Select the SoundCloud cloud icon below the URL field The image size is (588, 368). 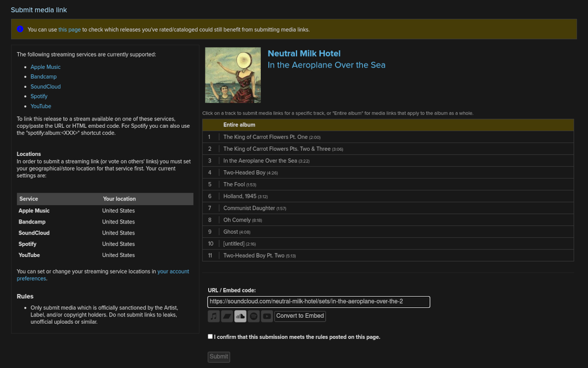(x=240, y=316)
